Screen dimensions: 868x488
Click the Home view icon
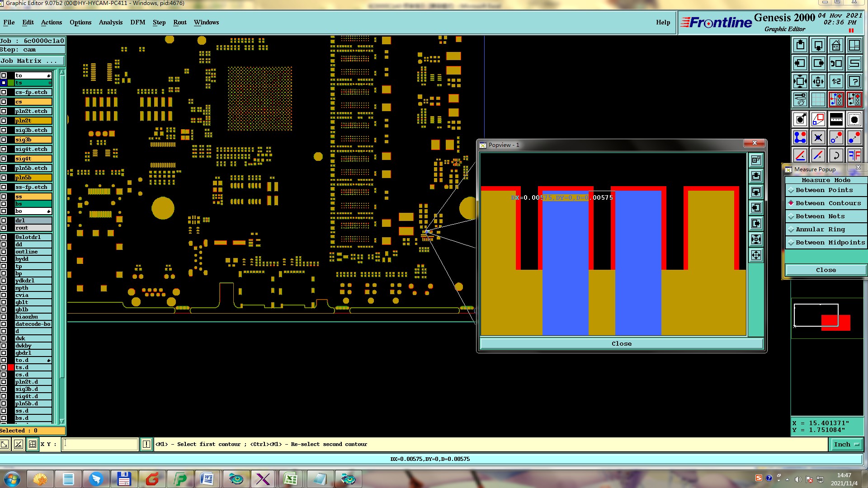pyautogui.click(x=836, y=45)
